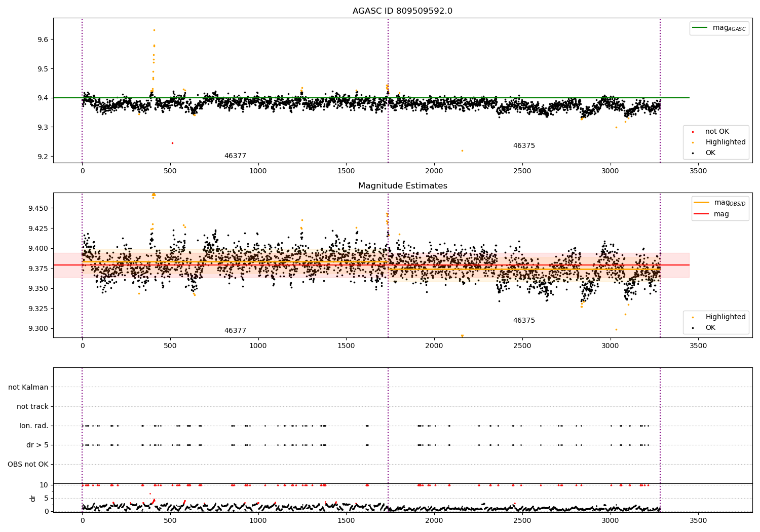Click the 9.325 tick label on middle plot
This screenshot has height=532, width=760.
(x=37, y=309)
